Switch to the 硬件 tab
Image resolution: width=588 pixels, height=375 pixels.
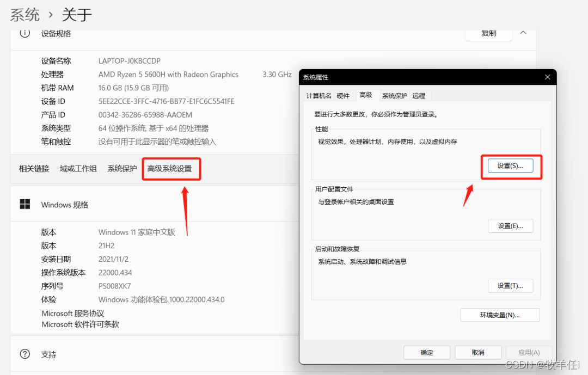click(x=343, y=96)
